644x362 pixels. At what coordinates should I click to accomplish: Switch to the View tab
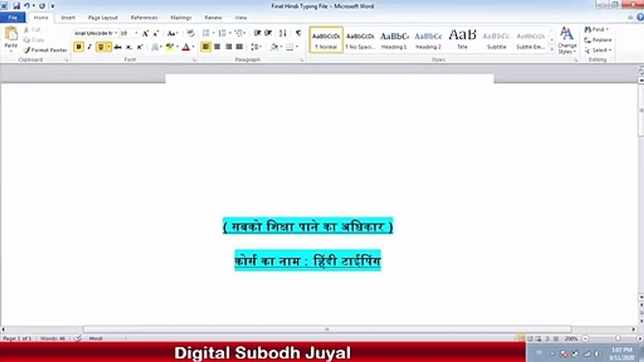[x=241, y=18]
